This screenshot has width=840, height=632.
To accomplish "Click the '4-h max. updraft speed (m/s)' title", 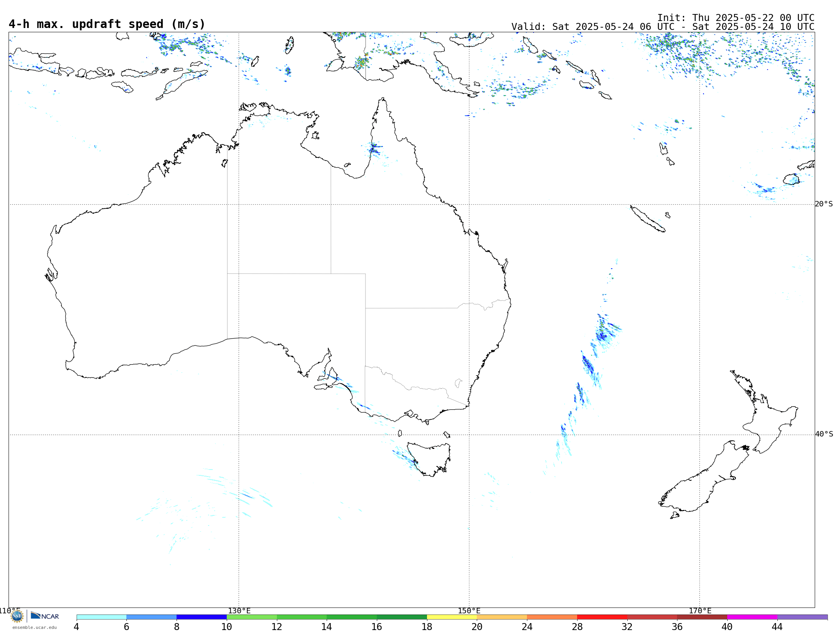I will tap(107, 24).
